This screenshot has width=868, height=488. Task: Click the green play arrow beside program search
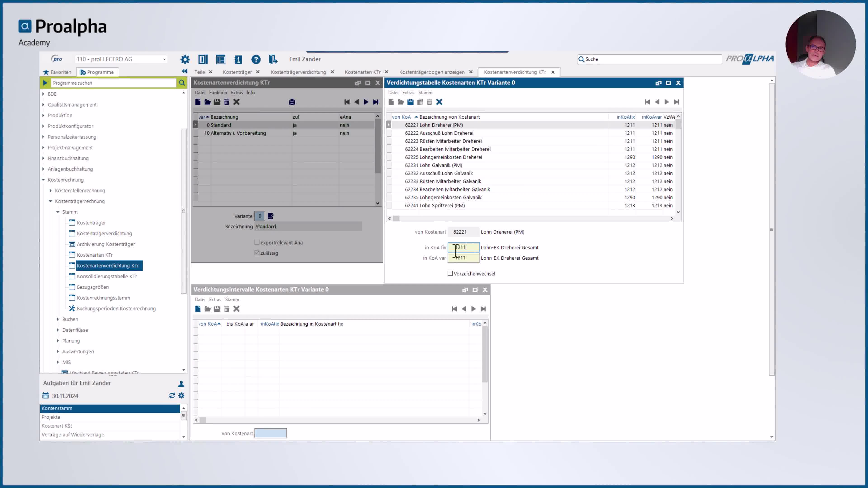[45, 83]
